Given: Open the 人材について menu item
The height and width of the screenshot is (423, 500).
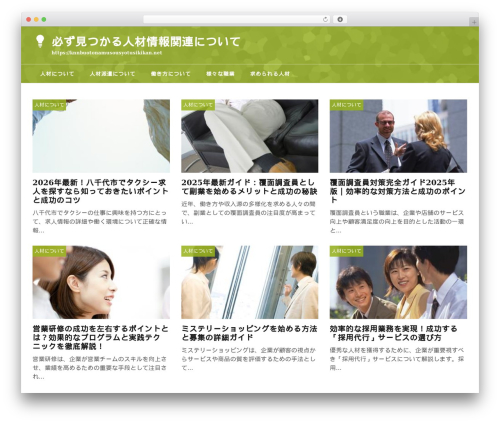Looking at the screenshot, I should tap(57, 74).
